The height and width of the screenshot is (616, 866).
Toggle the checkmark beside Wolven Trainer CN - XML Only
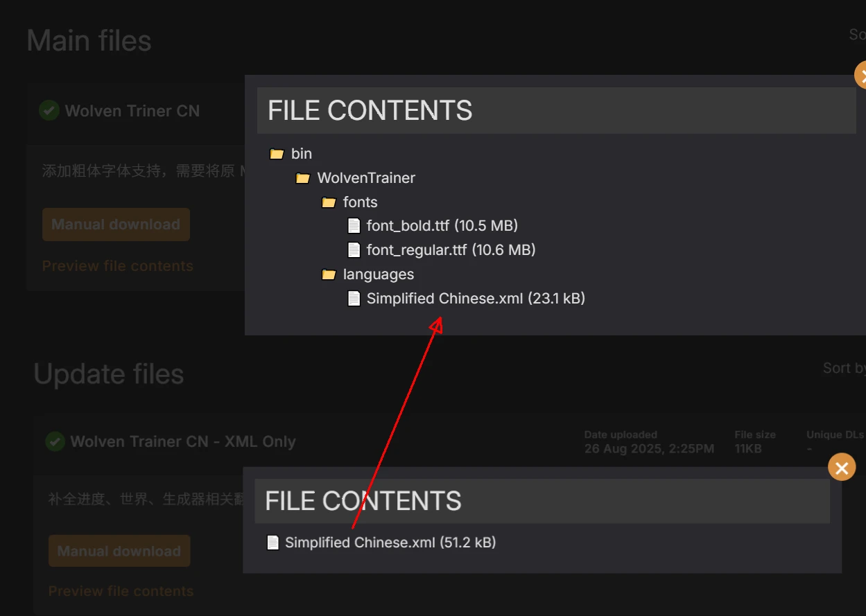[55, 441]
